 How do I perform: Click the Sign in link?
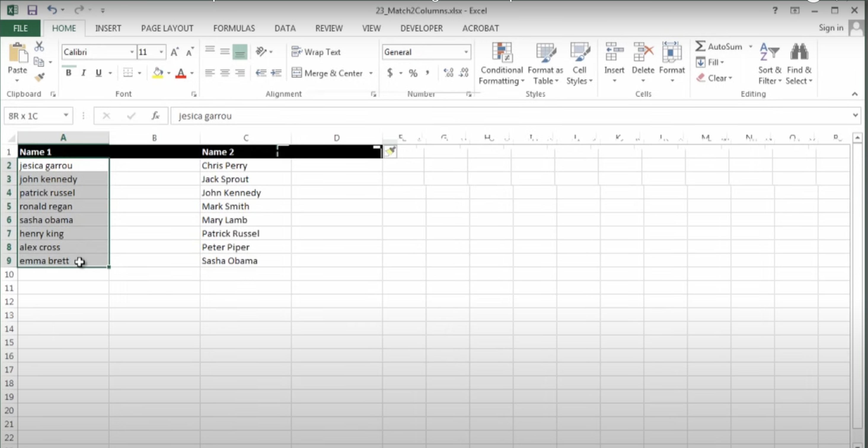click(831, 28)
